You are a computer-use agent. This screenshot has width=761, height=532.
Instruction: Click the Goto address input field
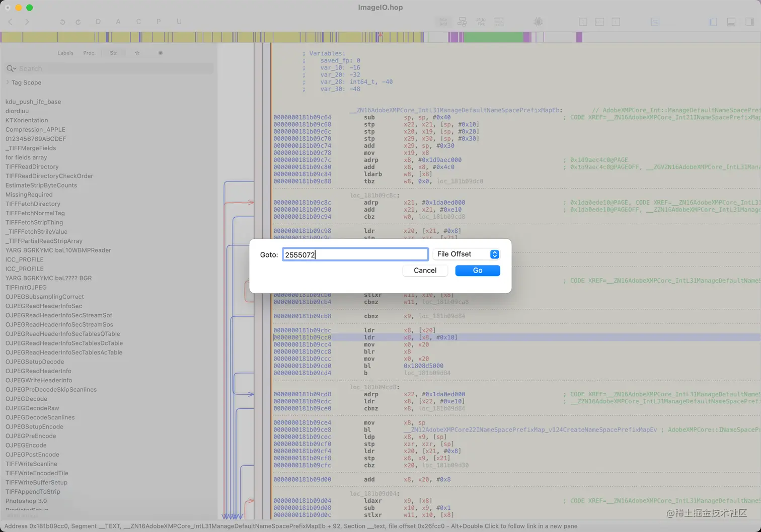coord(355,254)
